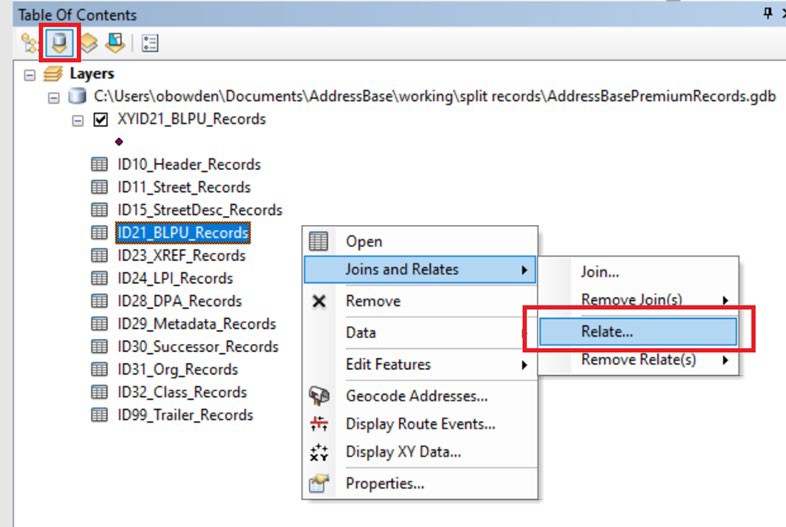
Task: Click the geodatabase cylinder icon
Action: (x=77, y=96)
